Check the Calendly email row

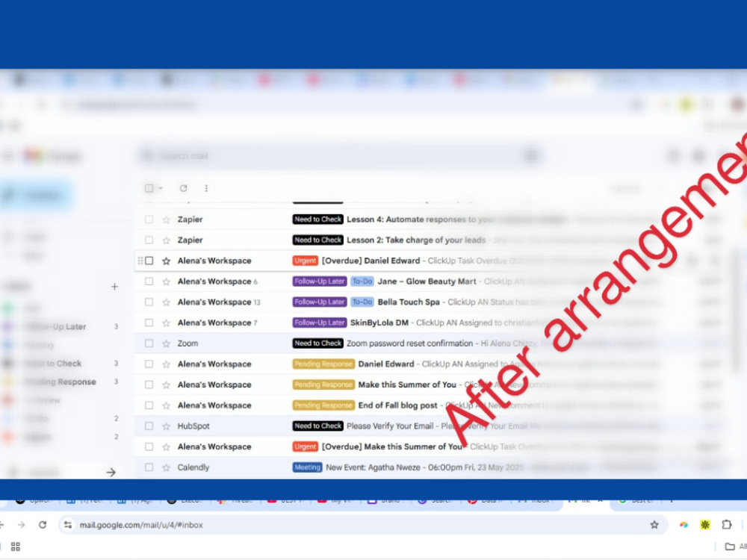149,467
